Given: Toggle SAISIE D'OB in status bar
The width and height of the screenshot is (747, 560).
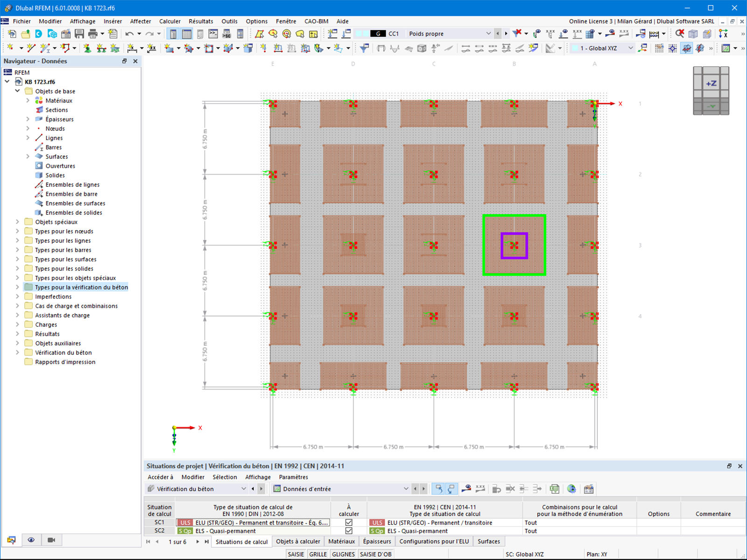Looking at the screenshot, I should (x=376, y=554).
